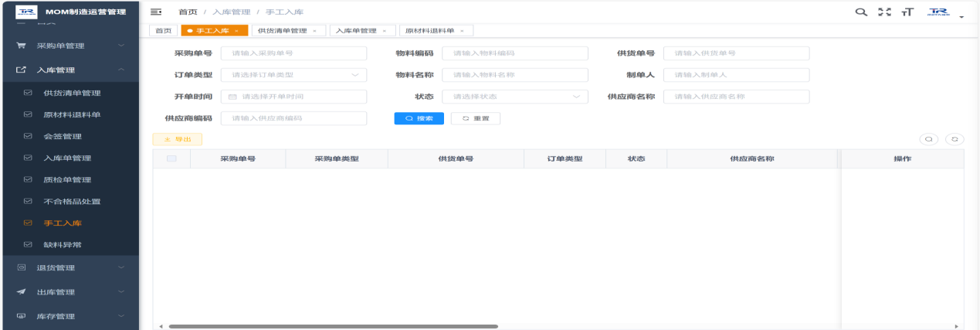Screen dimensions: 980x330
Task: Click the 退货管理 menu icon
Action: pyautogui.click(x=22, y=268)
